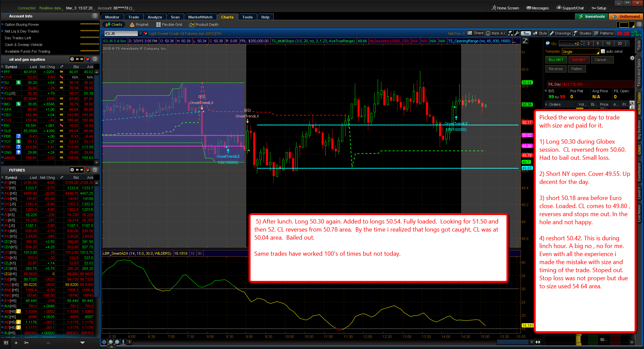Screen dimensions: 644x349
Task: Set quantity preset to 10
Action: 608,43
